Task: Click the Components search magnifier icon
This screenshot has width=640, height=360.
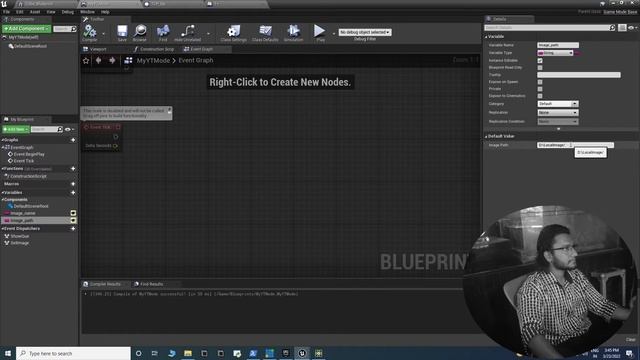Action: pyautogui.click(x=73, y=29)
